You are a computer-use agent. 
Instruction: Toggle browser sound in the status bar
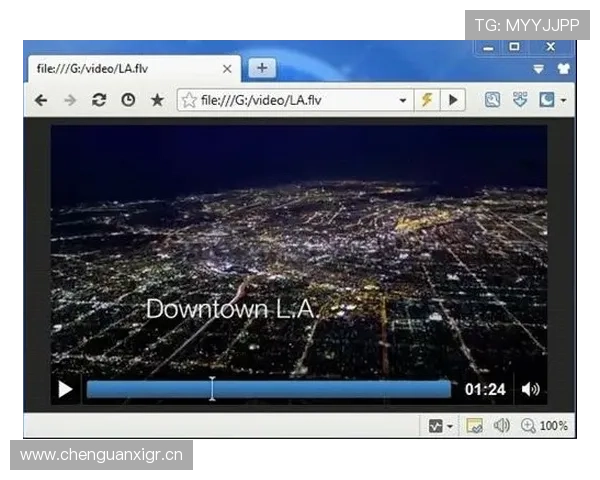(x=501, y=426)
